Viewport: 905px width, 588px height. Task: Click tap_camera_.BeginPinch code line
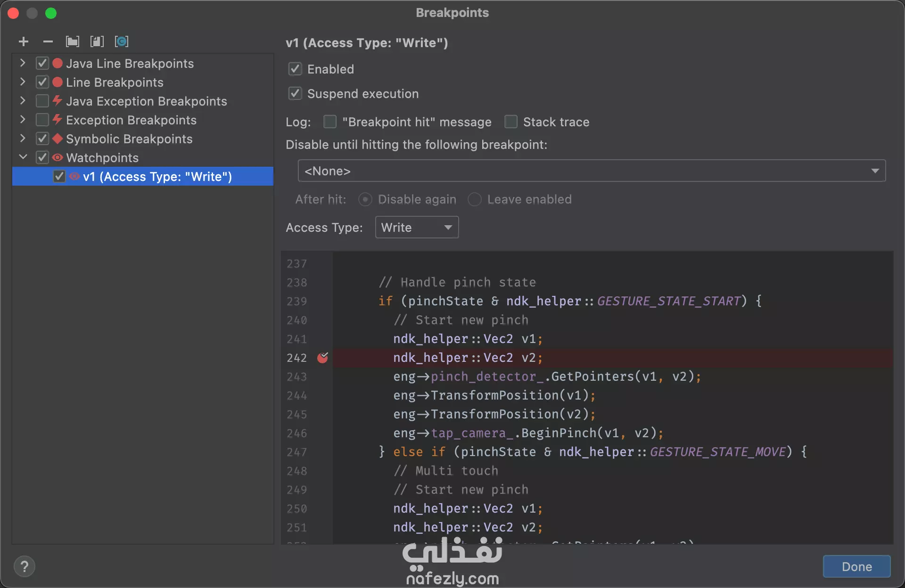528,433
